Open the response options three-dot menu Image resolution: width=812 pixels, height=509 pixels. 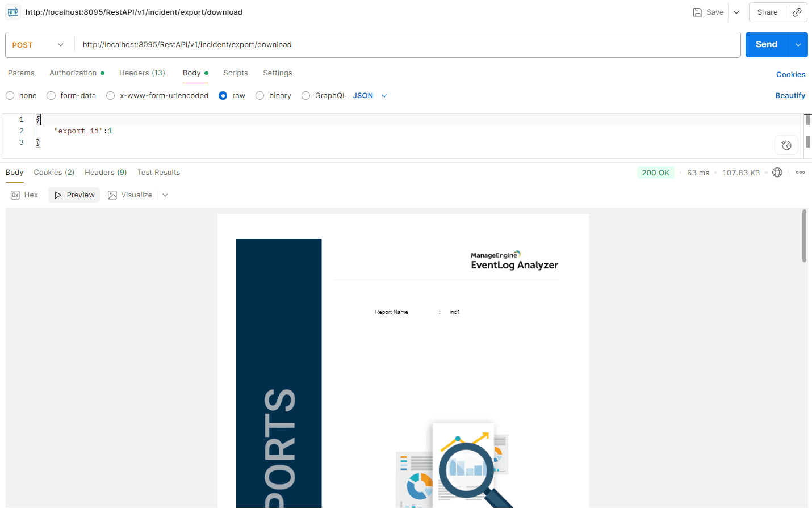coord(800,172)
